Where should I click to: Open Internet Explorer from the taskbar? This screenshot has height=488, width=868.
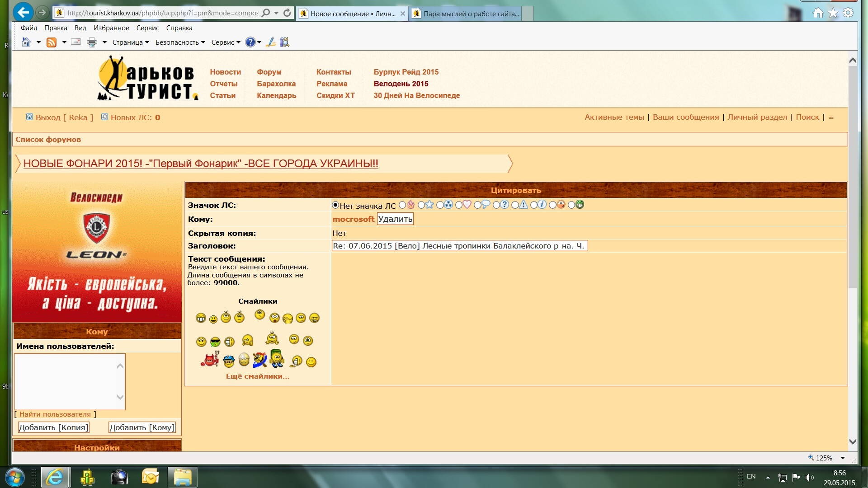[x=55, y=477]
